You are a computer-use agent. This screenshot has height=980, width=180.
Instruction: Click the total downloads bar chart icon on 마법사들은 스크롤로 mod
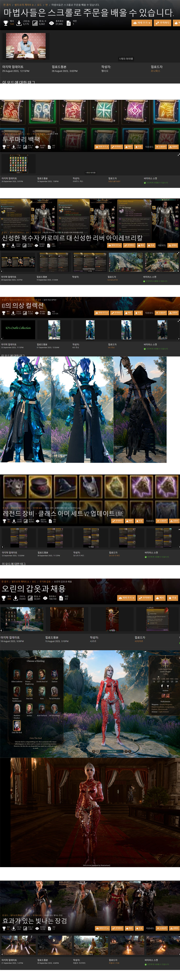[x=35, y=23]
